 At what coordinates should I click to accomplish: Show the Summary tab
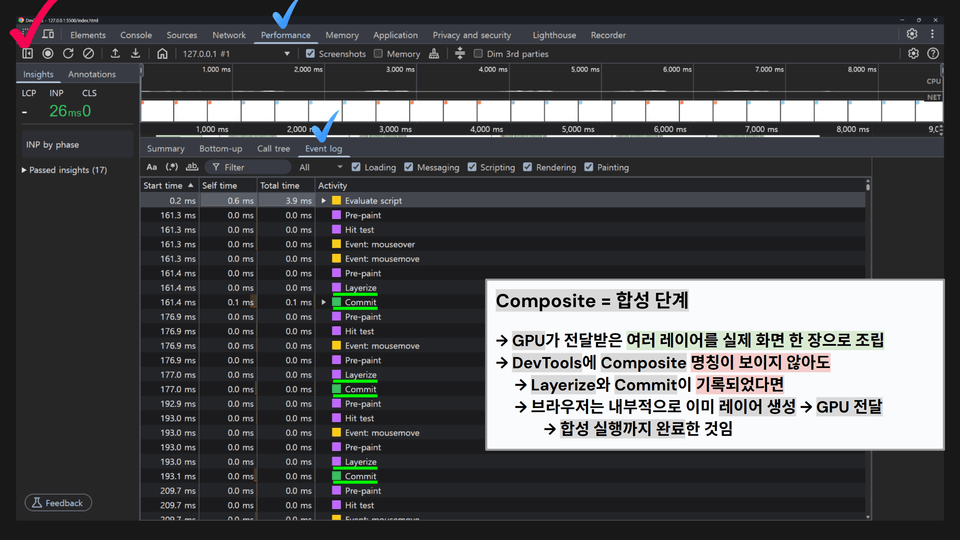pos(165,149)
